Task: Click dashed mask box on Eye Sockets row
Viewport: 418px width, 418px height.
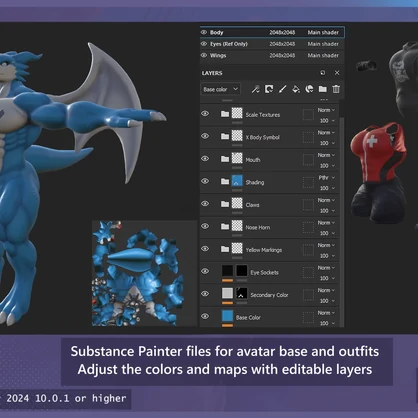Action: point(308,272)
